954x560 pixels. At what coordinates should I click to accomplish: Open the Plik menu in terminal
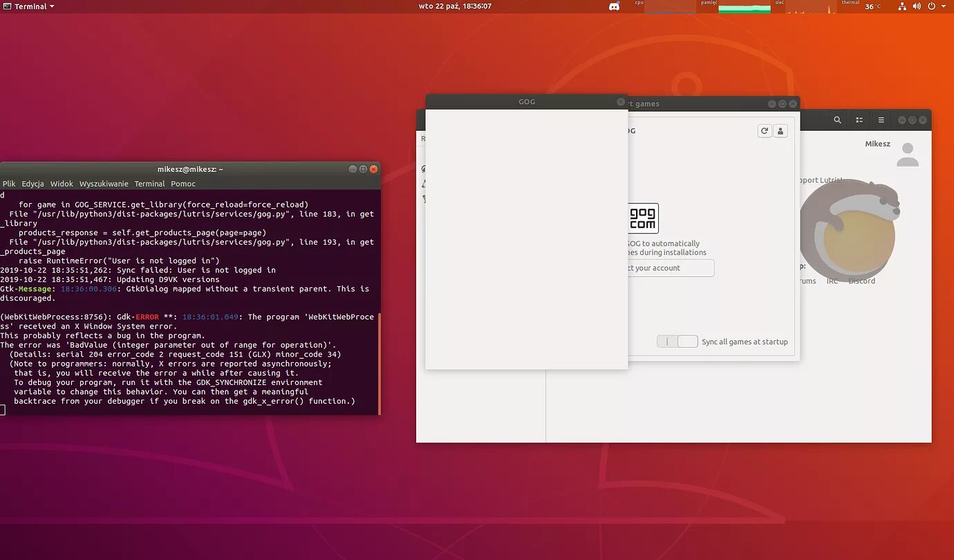coord(9,184)
